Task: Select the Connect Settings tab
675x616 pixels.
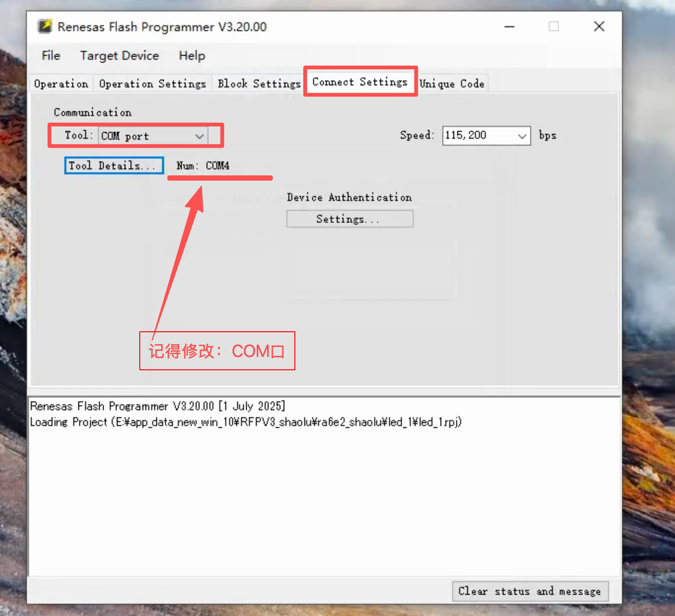Action: [360, 82]
